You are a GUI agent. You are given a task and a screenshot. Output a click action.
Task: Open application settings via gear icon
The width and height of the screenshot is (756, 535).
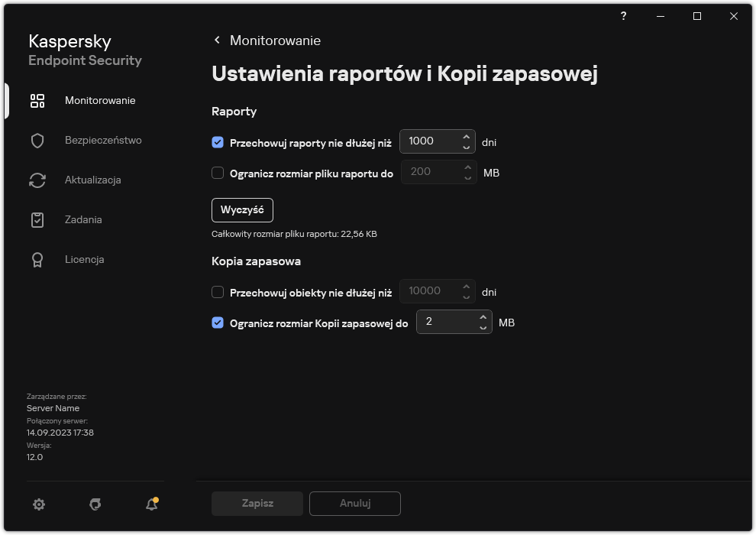(x=38, y=504)
